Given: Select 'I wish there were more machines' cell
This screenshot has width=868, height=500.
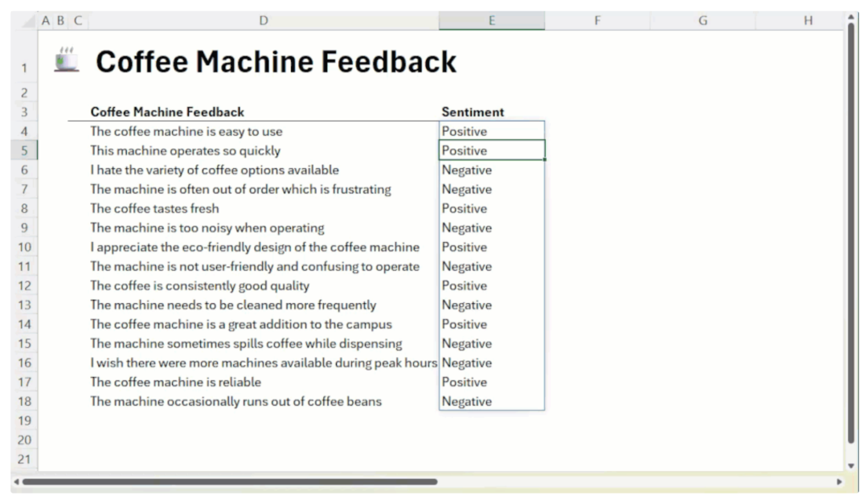Looking at the screenshot, I should pos(264,363).
